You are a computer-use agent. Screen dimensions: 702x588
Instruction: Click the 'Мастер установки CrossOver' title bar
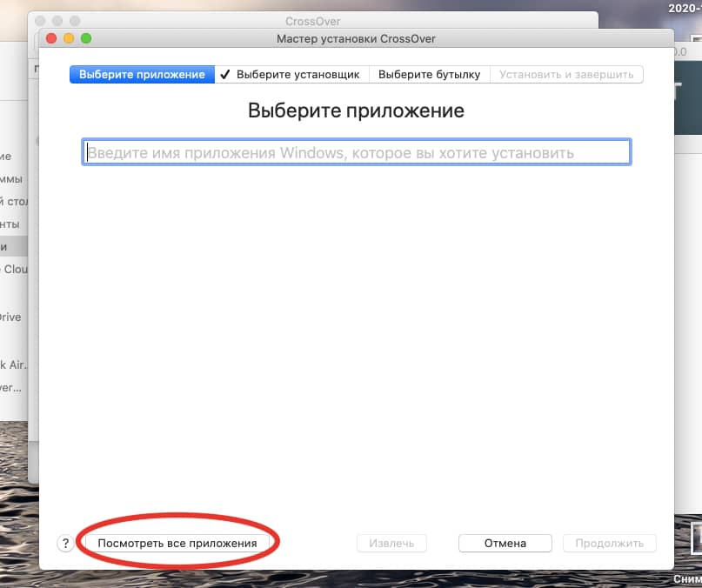356,39
